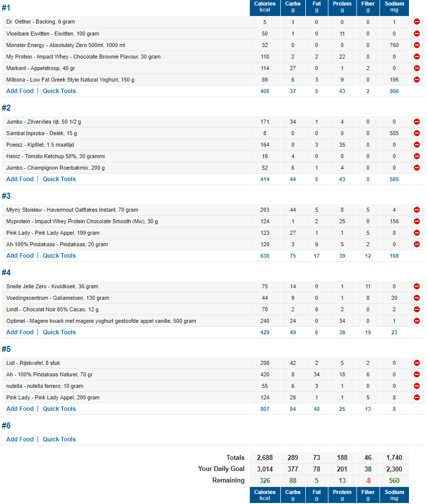Viewport: 428px width, 504px height.
Task: Delete Monster Energy Absolutely Zero entry
Action: 416,45
